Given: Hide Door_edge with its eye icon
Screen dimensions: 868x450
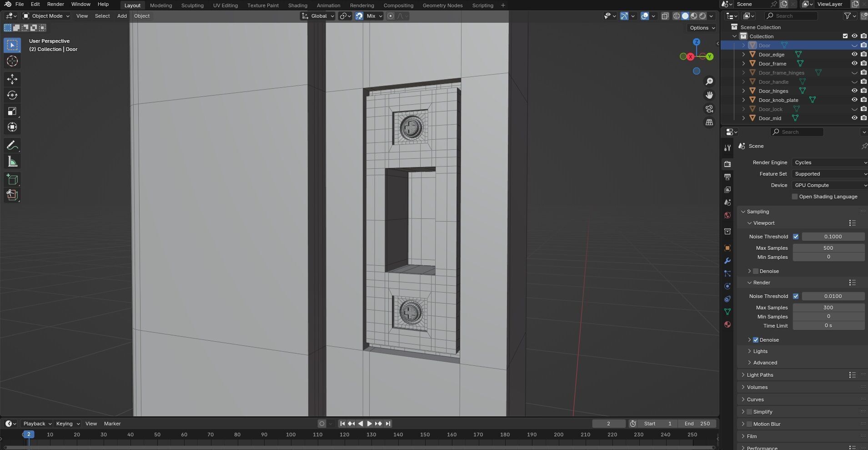Looking at the screenshot, I should pos(854,55).
